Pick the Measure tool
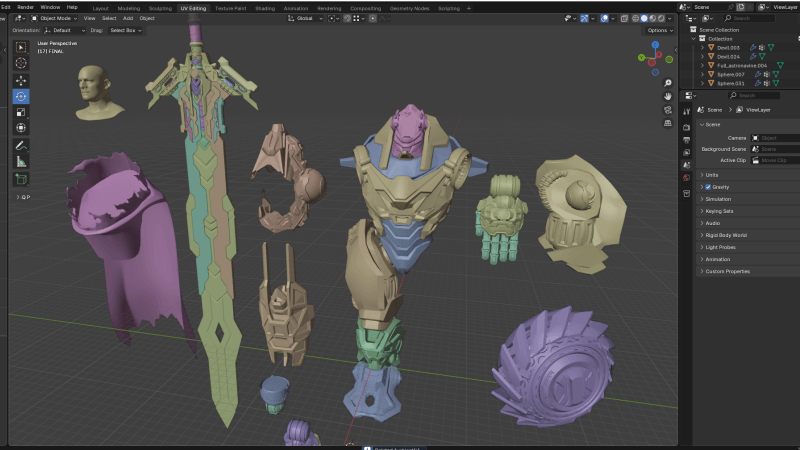Image resolution: width=800 pixels, height=450 pixels. pos(21,161)
